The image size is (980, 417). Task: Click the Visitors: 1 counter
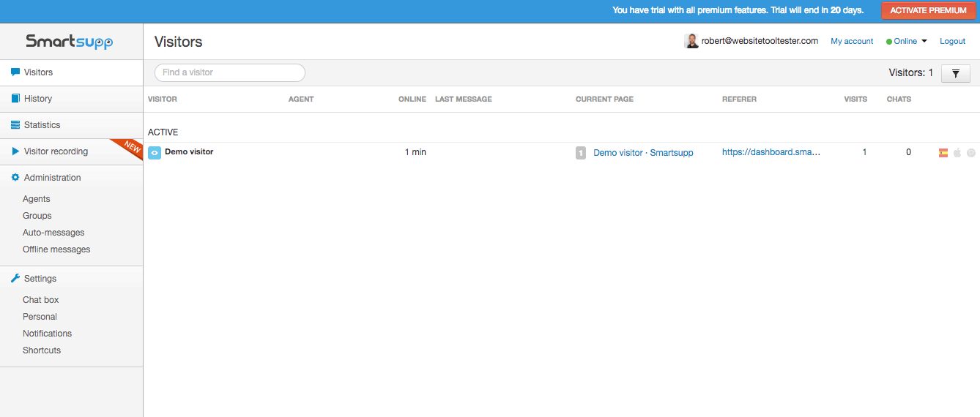pos(911,72)
